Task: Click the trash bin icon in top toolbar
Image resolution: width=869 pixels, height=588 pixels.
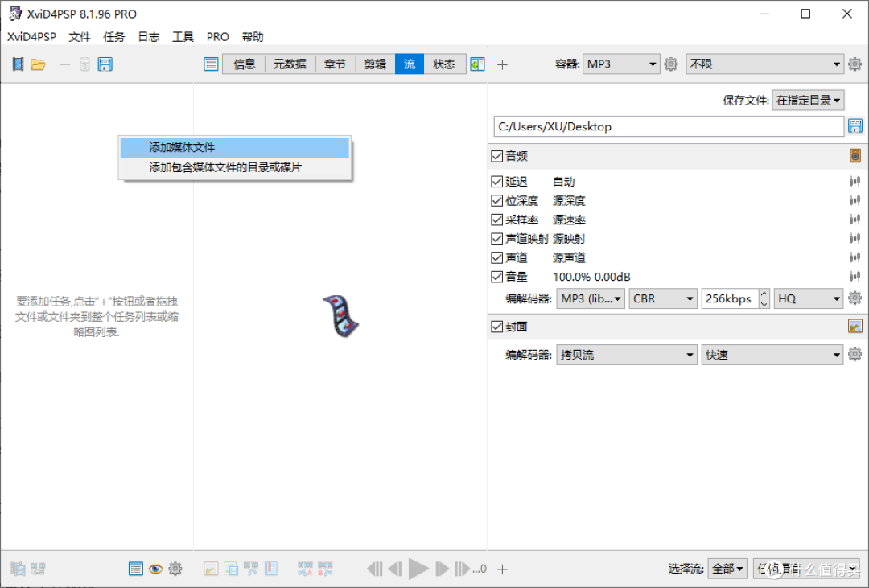Action: click(x=84, y=64)
